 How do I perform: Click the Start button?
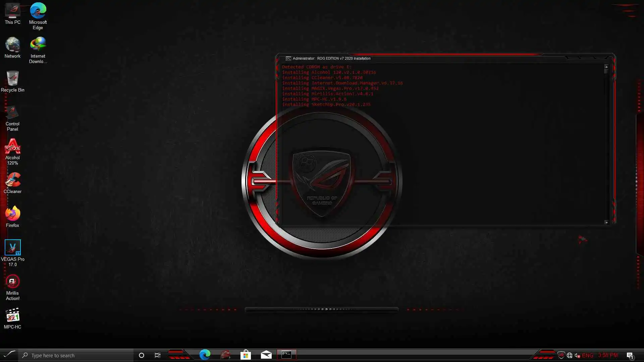(9, 355)
